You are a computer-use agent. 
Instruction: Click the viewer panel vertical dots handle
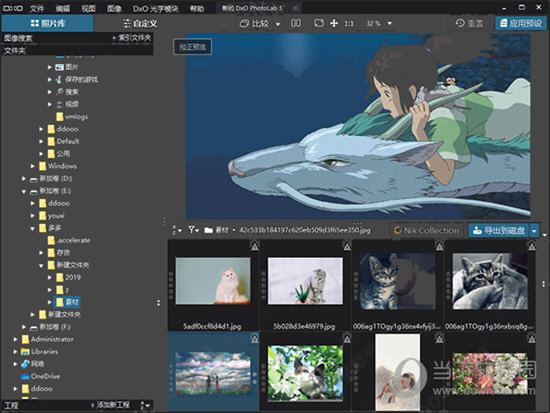point(165,221)
